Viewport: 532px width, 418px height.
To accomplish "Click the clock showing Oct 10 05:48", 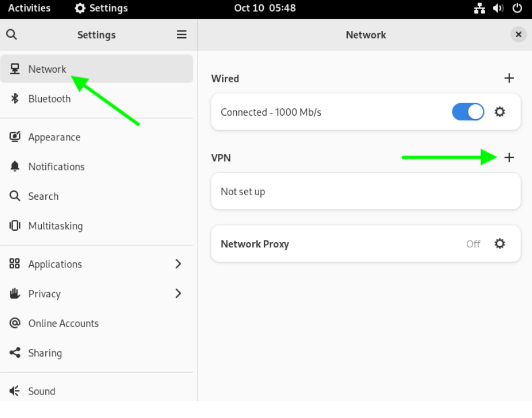I will click(x=265, y=8).
